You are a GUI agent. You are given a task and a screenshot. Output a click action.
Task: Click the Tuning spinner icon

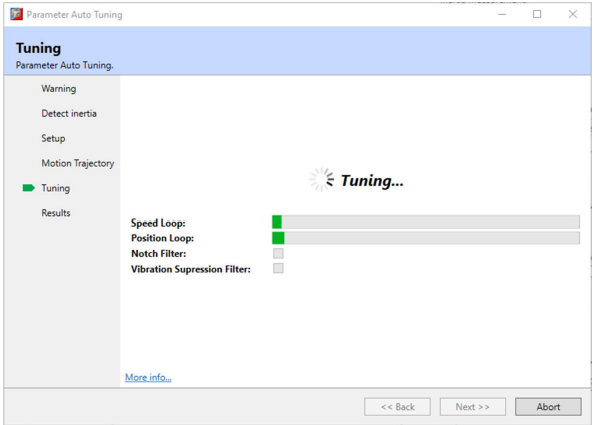click(321, 179)
